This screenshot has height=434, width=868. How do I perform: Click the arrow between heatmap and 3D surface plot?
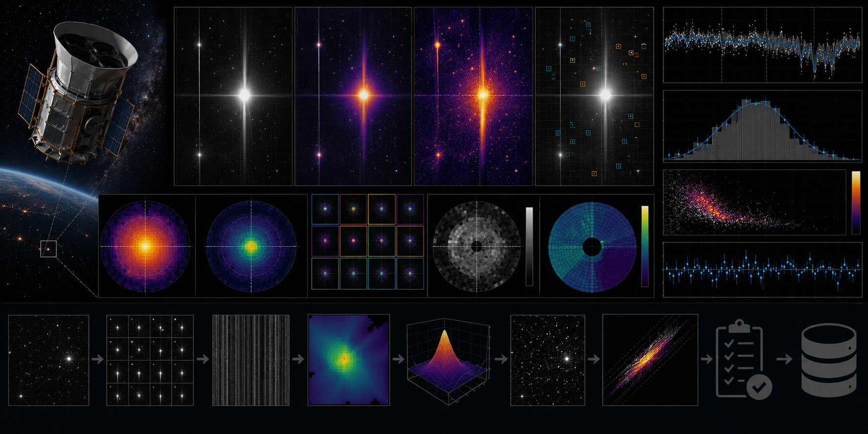pos(398,359)
